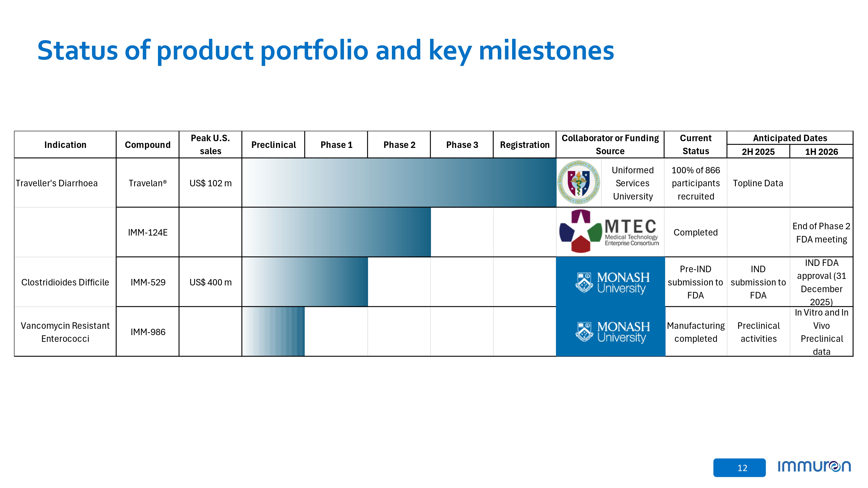Click the Topline Data cell
The width and height of the screenshot is (868, 488).
758,183
